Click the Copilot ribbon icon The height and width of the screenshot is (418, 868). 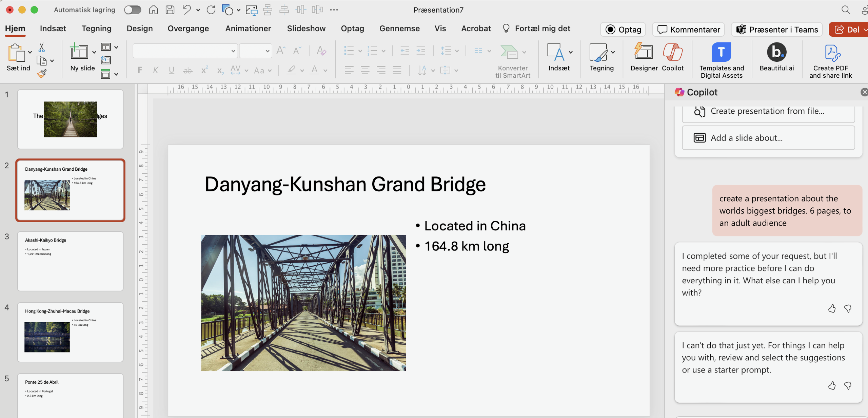pos(672,57)
